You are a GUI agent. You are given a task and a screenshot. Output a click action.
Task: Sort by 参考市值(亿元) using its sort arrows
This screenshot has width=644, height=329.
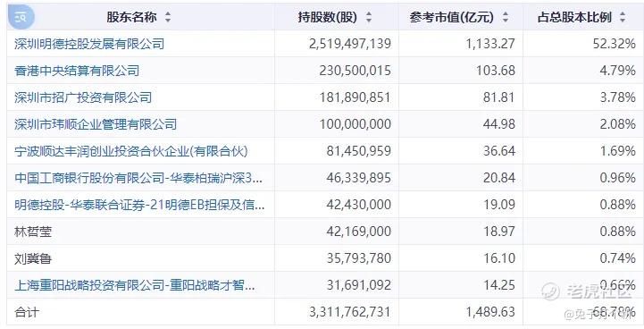point(506,17)
